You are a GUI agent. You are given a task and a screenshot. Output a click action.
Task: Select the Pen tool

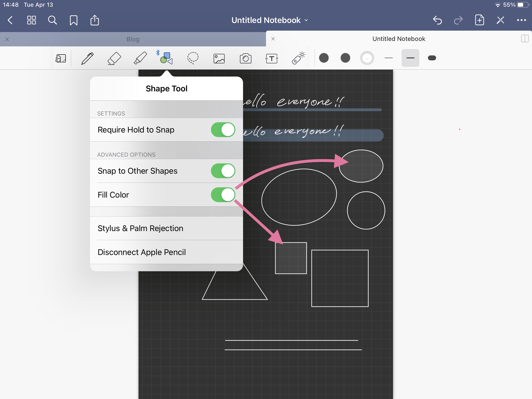tap(87, 58)
